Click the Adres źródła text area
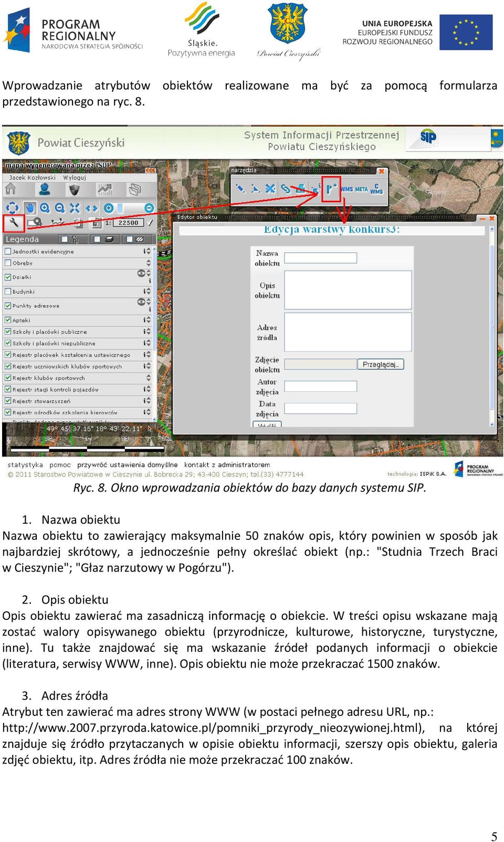504x842 pixels. click(x=348, y=332)
